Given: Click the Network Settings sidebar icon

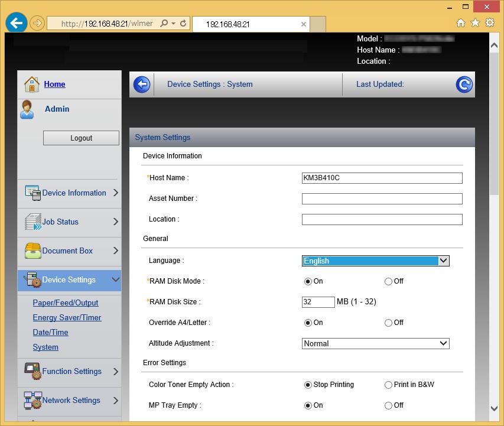Looking at the screenshot, I should tap(33, 400).
